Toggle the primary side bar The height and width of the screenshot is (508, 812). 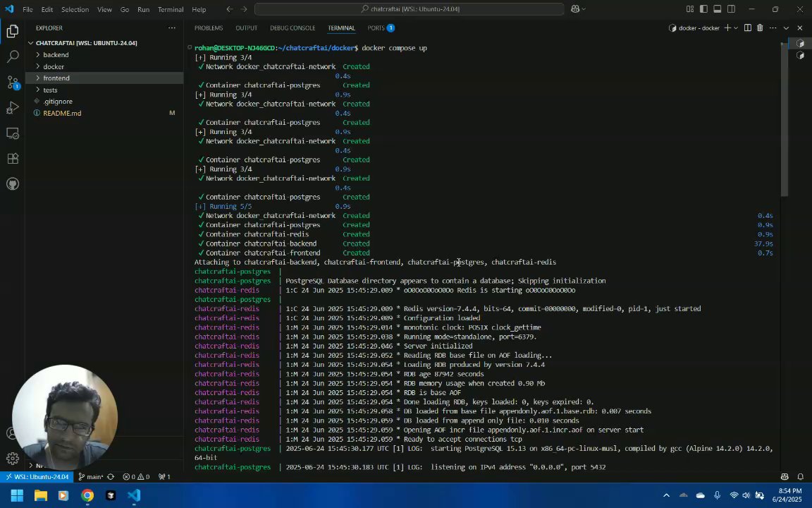703,8
